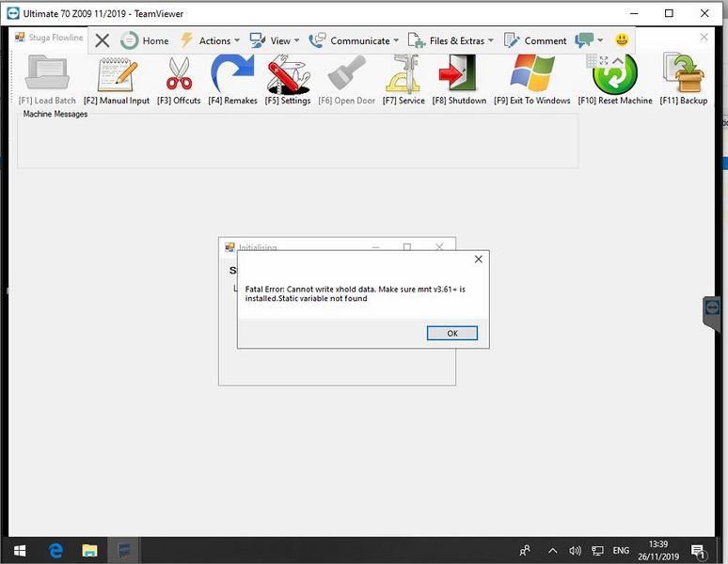Image resolution: width=728 pixels, height=564 pixels.
Task: Click F9 Exit To Windows logo icon
Action: [532, 72]
